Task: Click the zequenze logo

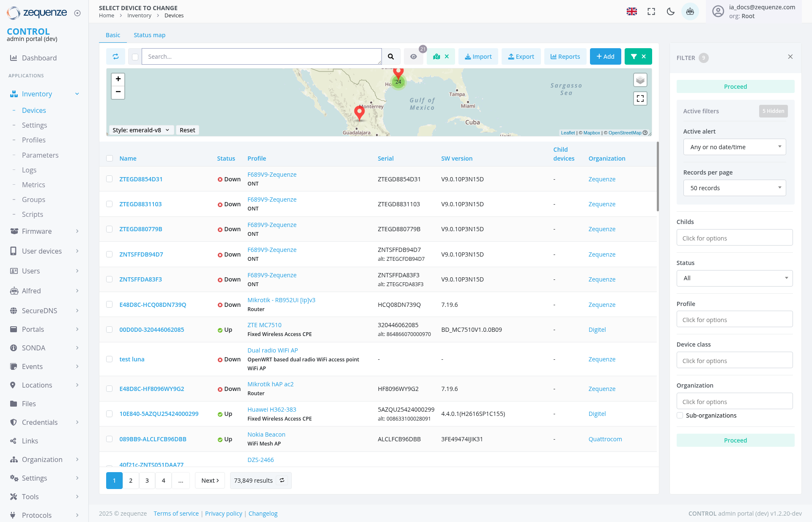Action: [37, 13]
